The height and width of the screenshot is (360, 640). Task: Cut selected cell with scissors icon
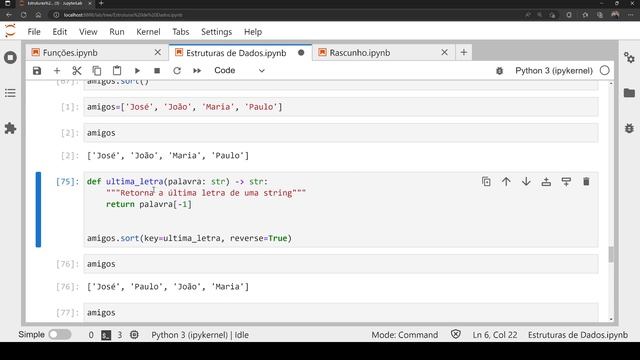point(77,71)
